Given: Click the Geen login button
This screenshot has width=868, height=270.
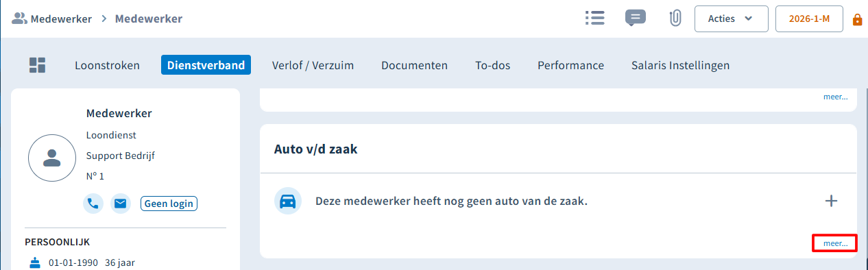Looking at the screenshot, I should pos(169,204).
